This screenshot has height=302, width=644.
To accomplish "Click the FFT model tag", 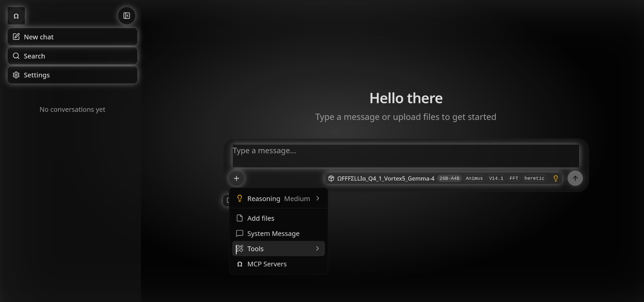I will click(514, 178).
